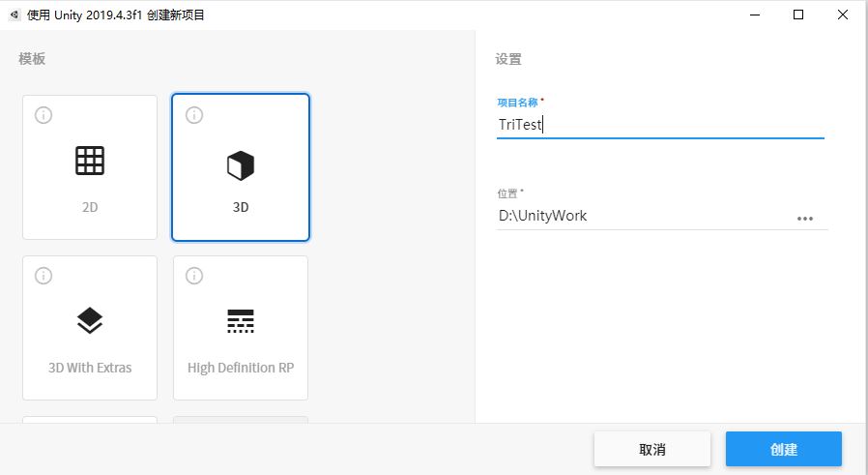Viewport: 868px width, 475px height.
Task: Show info for High Definition RP template
Action: click(194, 276)
